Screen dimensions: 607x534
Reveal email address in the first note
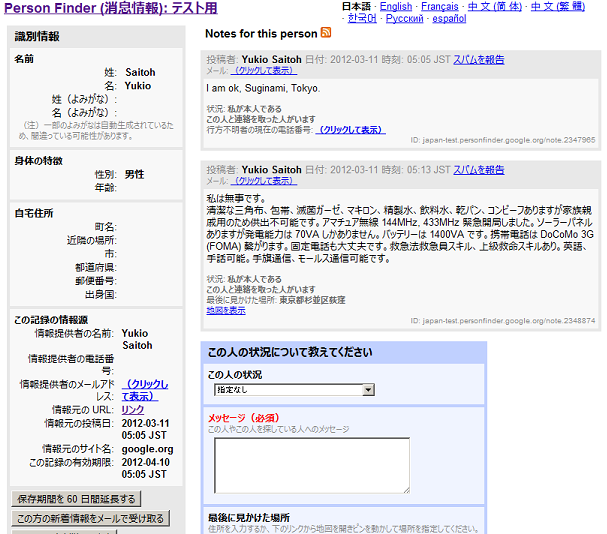[x=264, y=70]
